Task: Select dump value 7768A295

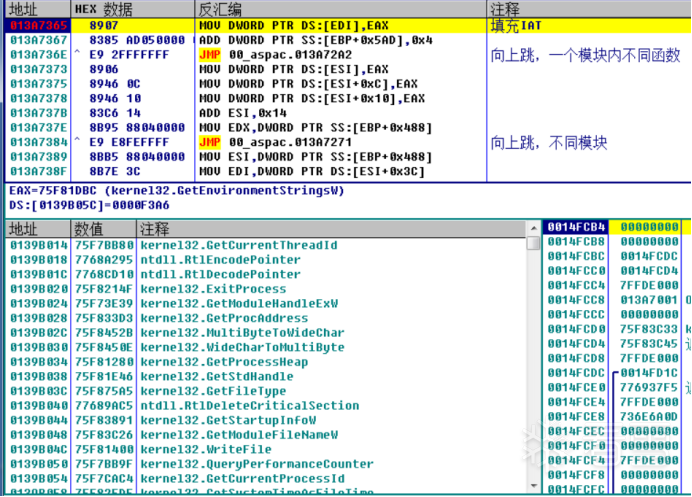Action: pos(104,260)
